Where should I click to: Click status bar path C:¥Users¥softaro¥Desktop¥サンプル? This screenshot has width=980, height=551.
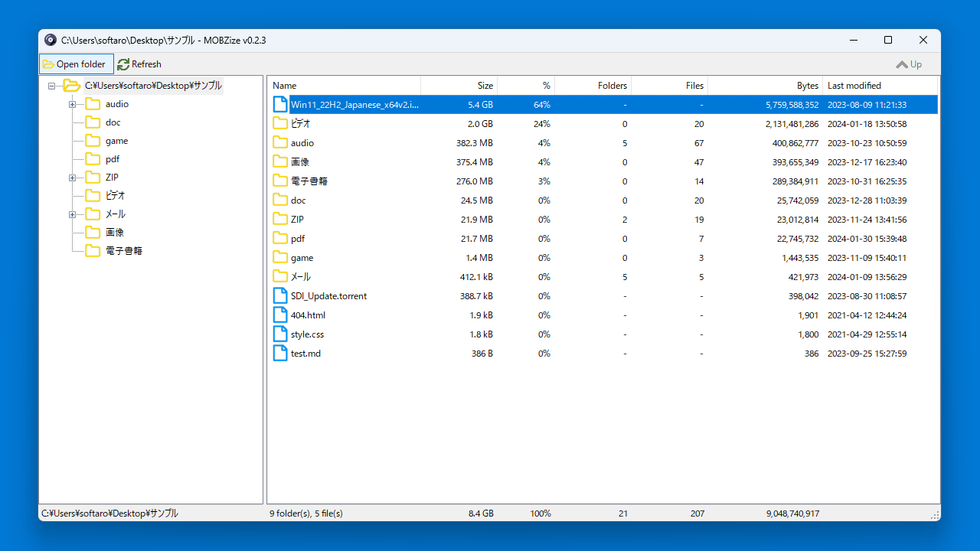(x=109, y=514)
